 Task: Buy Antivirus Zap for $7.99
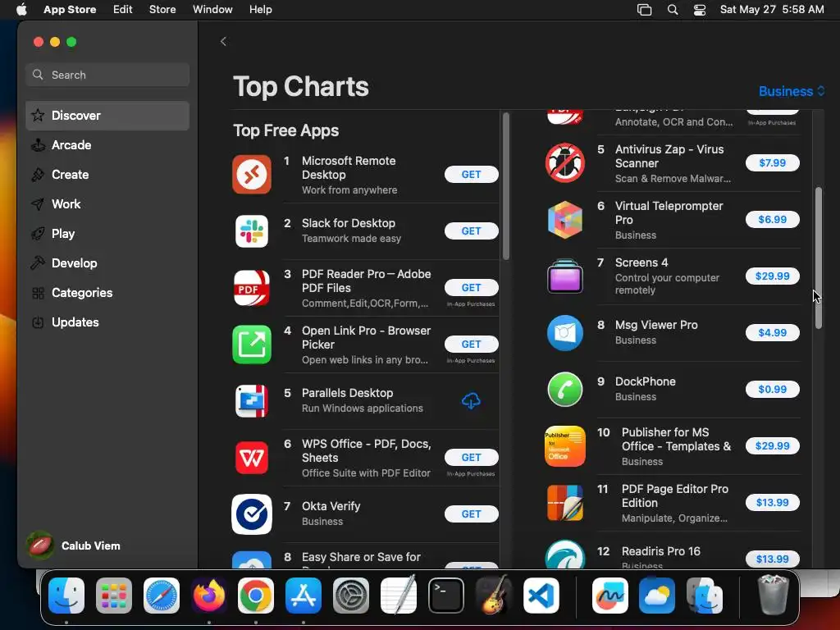tap(773, 163)
